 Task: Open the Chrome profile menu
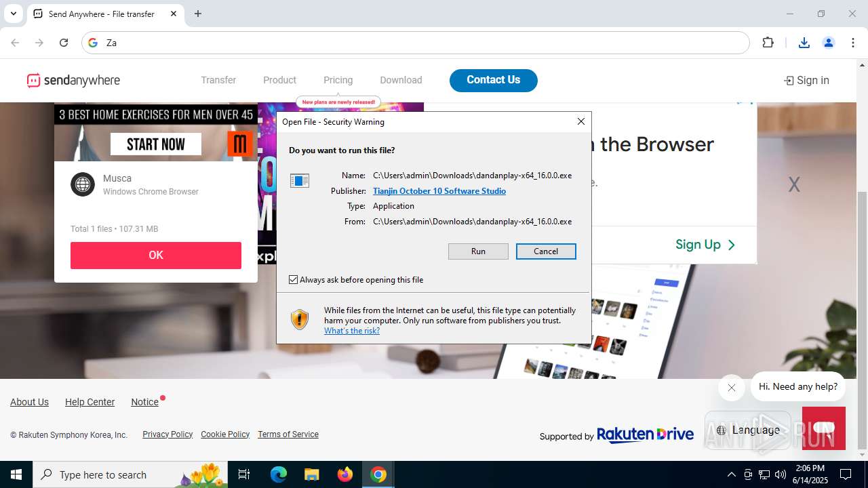click(x=829, y=43)
